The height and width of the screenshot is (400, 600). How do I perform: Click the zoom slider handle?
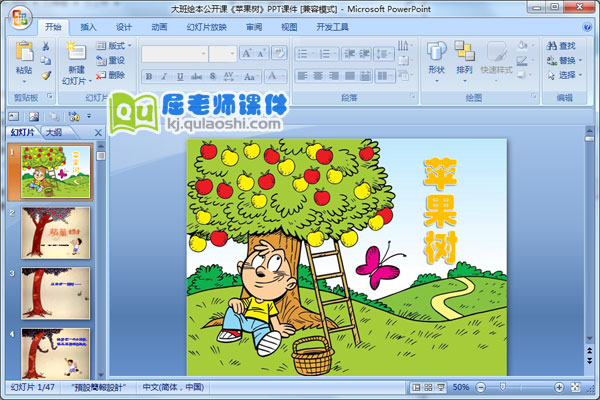pyautogui.click(x=503, y=387)
